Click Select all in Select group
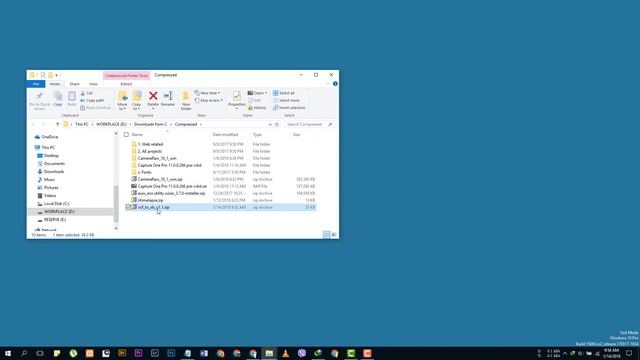640x360 pixels. pyautogui.click(x=284, y=93)
